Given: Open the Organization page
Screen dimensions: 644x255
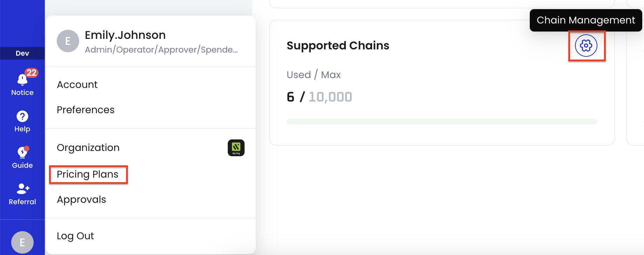Looking at the screenshot, I should (88, 147).
